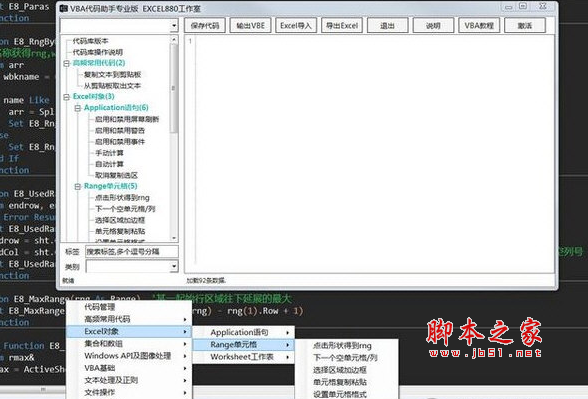Collapse the 高频常用代码(2) tree node
This screenshot has width=588, height=399.
pos(67,63)
